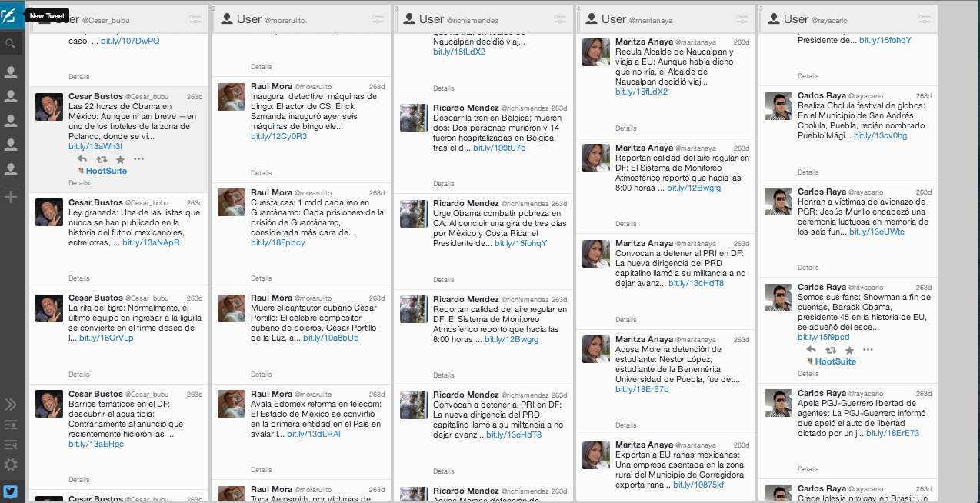
Task: Reply to Cesar Bustos's Obama México tweet
Action: pyautogui.click(x=82, y=159)
